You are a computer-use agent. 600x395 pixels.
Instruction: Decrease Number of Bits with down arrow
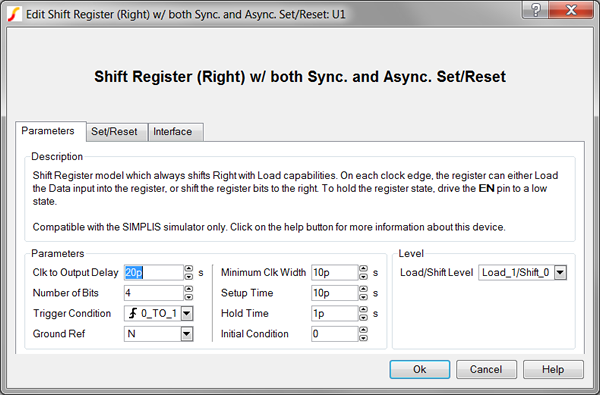(x=189, y=297)
